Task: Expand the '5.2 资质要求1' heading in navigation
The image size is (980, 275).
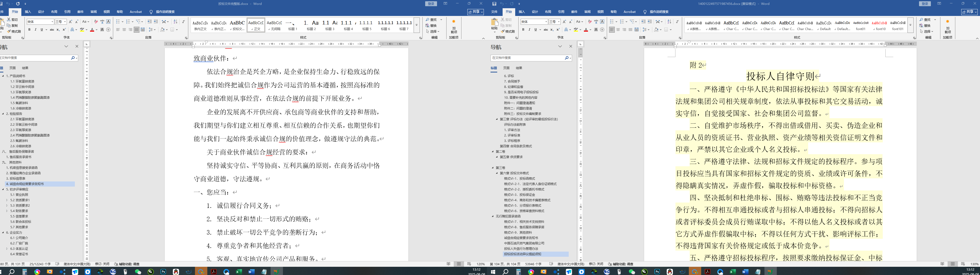Action: [7, 200]
